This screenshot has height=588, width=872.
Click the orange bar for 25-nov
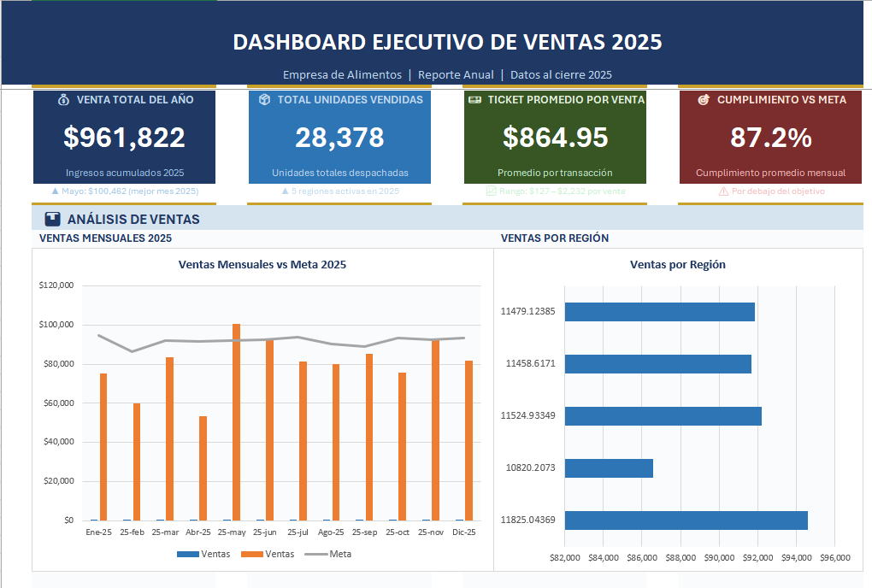click(435, 430)
